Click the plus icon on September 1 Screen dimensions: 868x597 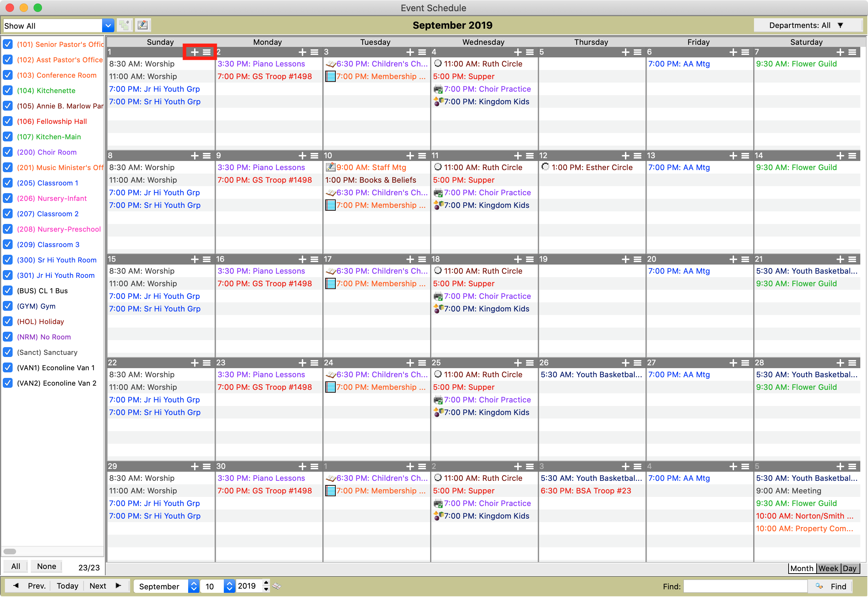[x=194, y=52]
